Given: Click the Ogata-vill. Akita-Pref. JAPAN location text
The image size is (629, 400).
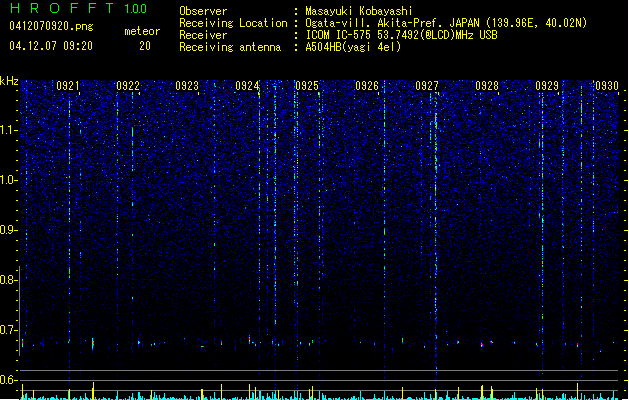Looking at the screenshot, I should [x=446, y=23].
